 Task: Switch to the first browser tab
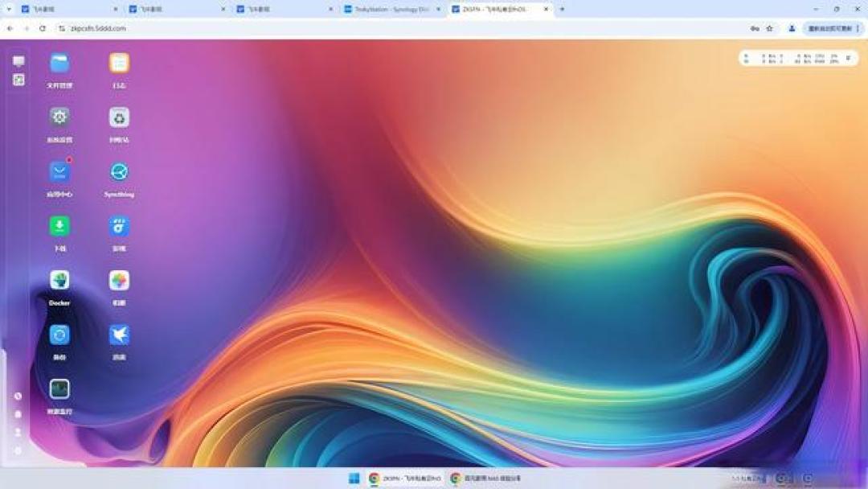(68, 10)
